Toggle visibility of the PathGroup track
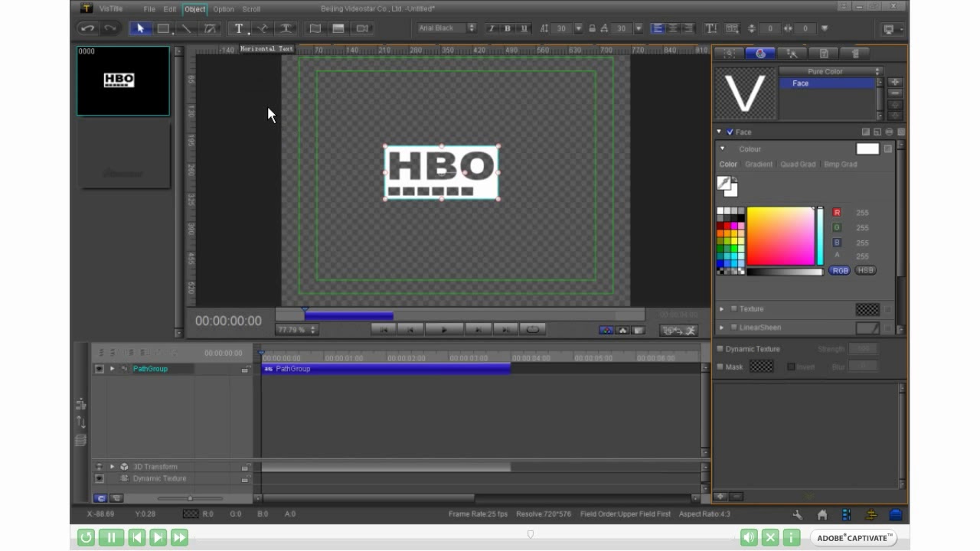Screen dimensions: 980x551 tap(99, 369)
